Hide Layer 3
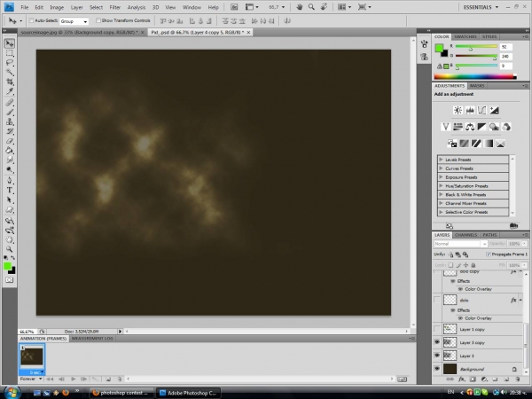 437,356
